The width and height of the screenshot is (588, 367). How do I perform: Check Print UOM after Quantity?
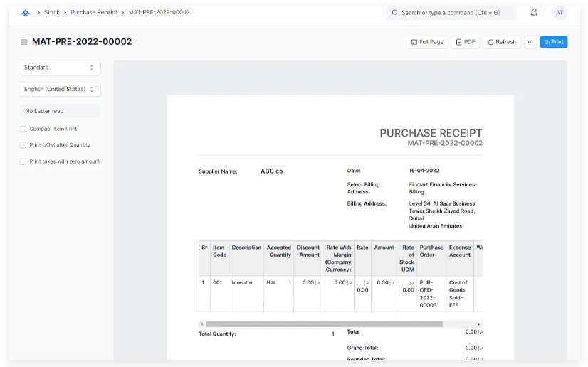point(23,145)
